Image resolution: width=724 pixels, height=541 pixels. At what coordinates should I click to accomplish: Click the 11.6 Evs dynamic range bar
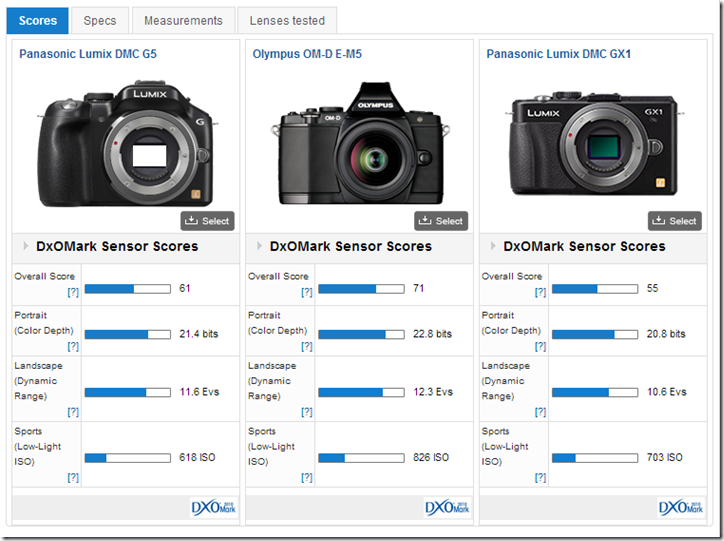click(x=128, y=392)
